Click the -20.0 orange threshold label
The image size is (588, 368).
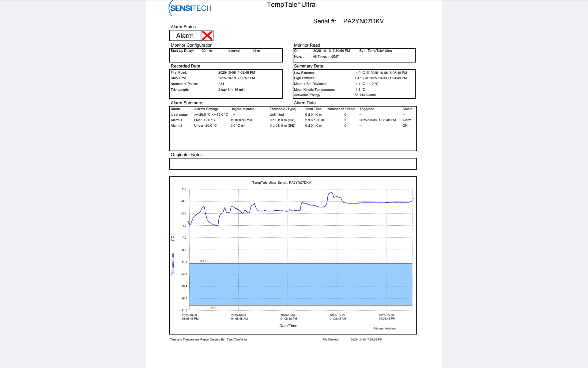point(213,308)
